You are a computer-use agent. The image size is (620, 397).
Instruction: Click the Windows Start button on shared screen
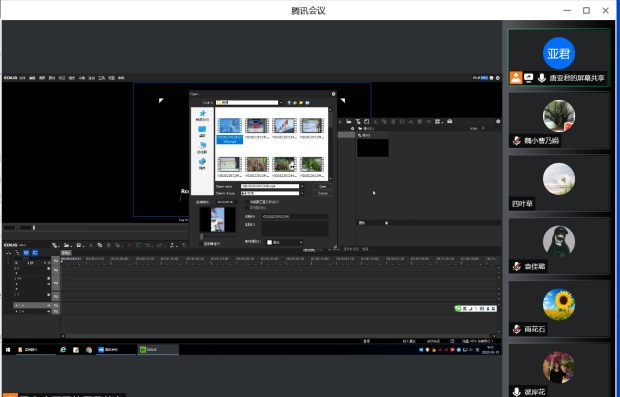click(x=8, y=350)
